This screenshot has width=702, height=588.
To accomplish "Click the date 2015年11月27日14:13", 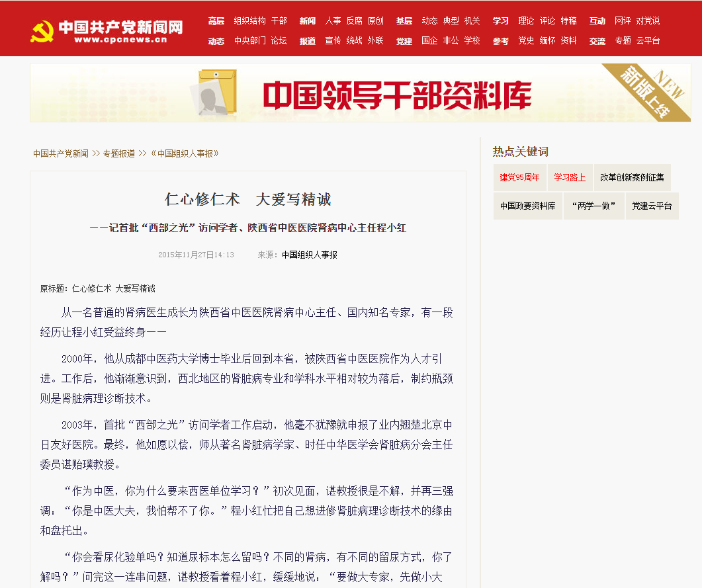I will (x=196, y=255).
